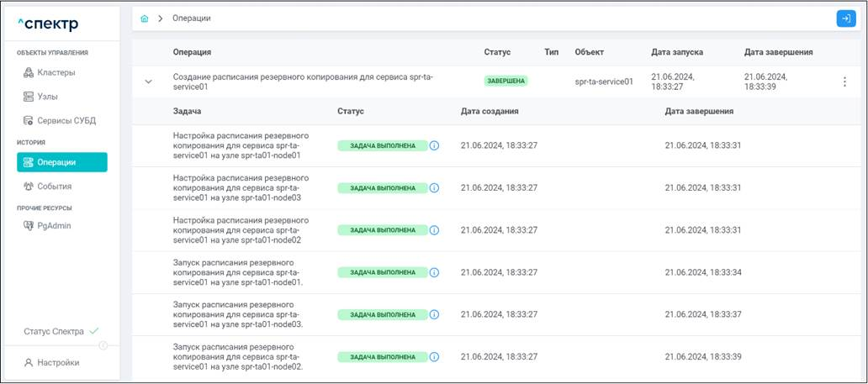Collapse the expanded operation row chevron
868x384 pixels.
tap(149, 82)
